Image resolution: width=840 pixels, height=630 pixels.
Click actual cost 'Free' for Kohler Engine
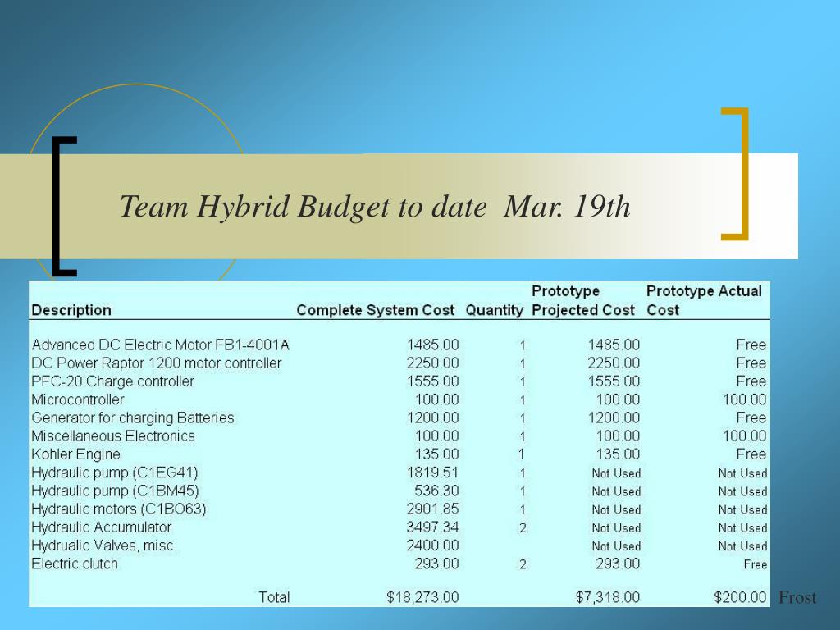[x=751, y=454]
